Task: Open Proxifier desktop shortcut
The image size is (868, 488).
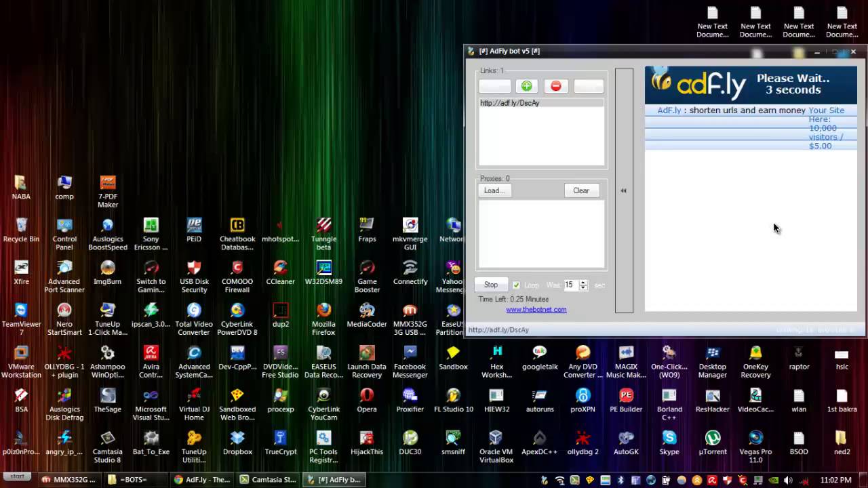Action: (410, 401)
